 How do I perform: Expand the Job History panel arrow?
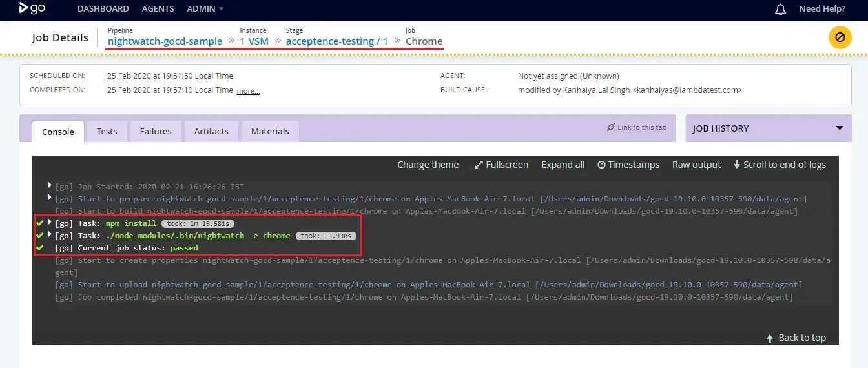pyautogui.click(x=840, y=128)
